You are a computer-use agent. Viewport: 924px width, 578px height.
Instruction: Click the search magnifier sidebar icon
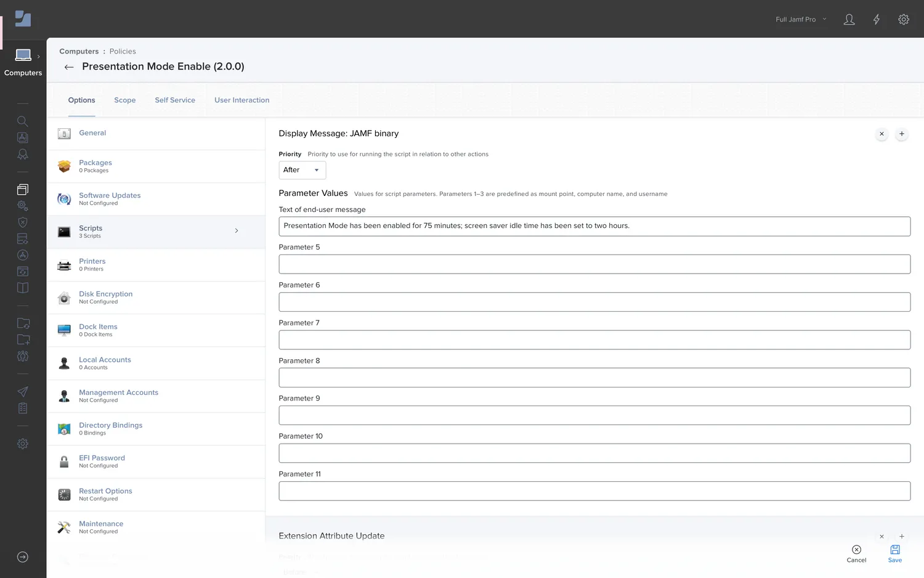click(23, 121)
